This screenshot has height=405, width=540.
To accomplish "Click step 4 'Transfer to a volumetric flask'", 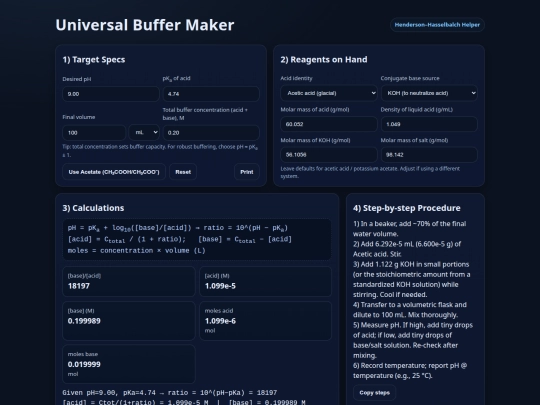I will [410, 310].
